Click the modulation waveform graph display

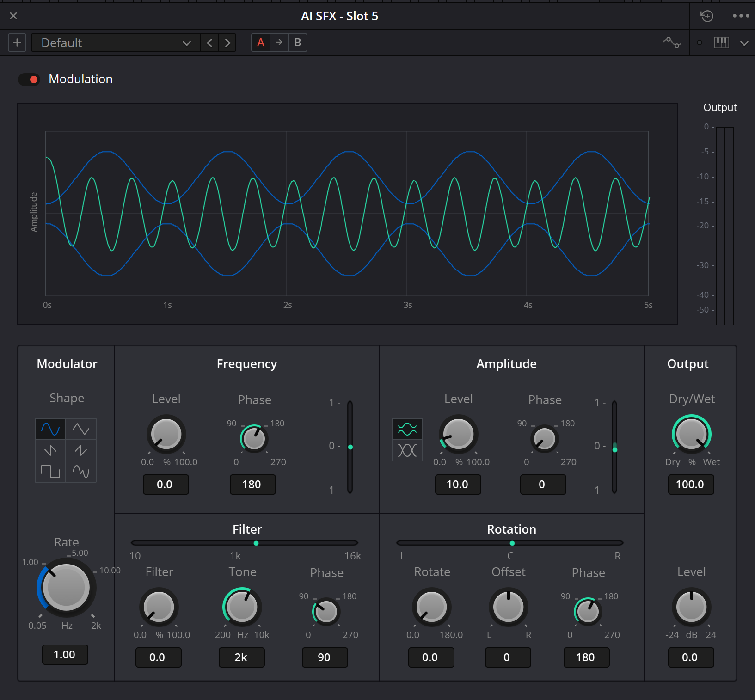tap(348, 214)
